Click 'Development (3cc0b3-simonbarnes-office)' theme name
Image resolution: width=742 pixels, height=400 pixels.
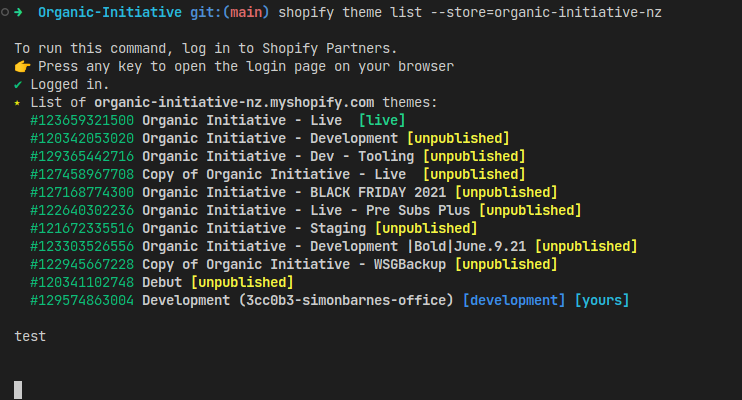[x=298, y=300]
